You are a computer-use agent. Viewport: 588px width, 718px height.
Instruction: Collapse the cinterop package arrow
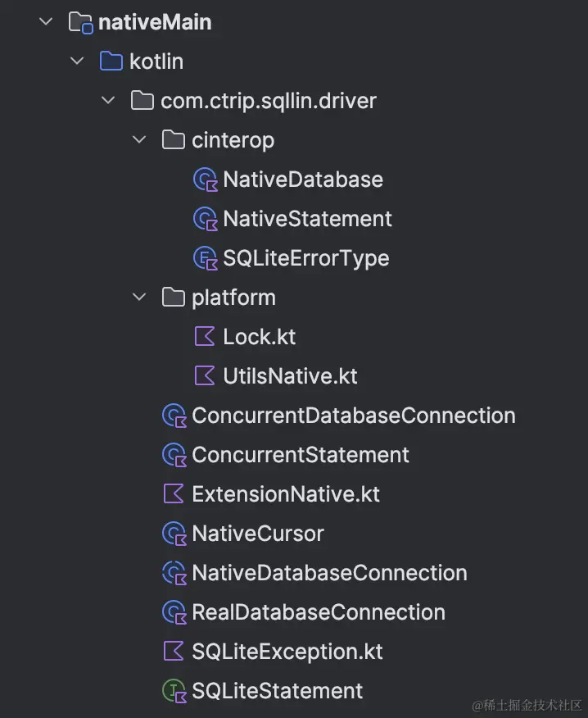pos(139,140)
